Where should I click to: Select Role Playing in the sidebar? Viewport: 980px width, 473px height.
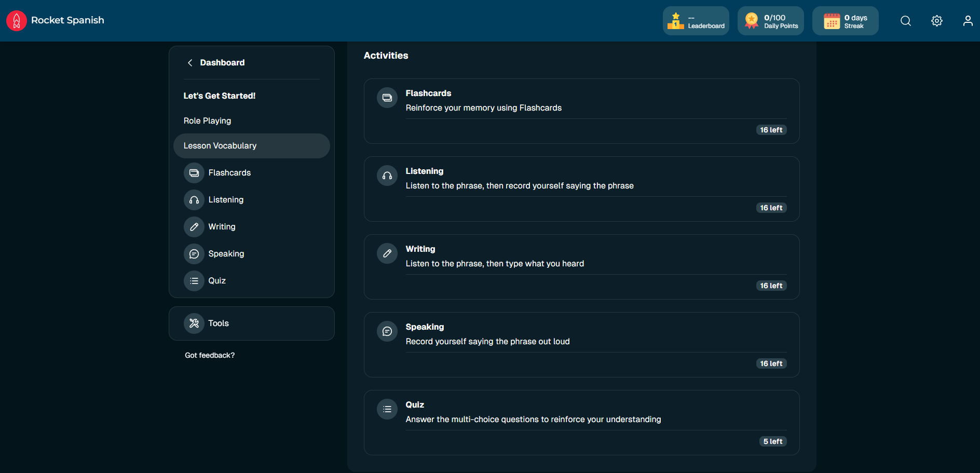(207, 121)
